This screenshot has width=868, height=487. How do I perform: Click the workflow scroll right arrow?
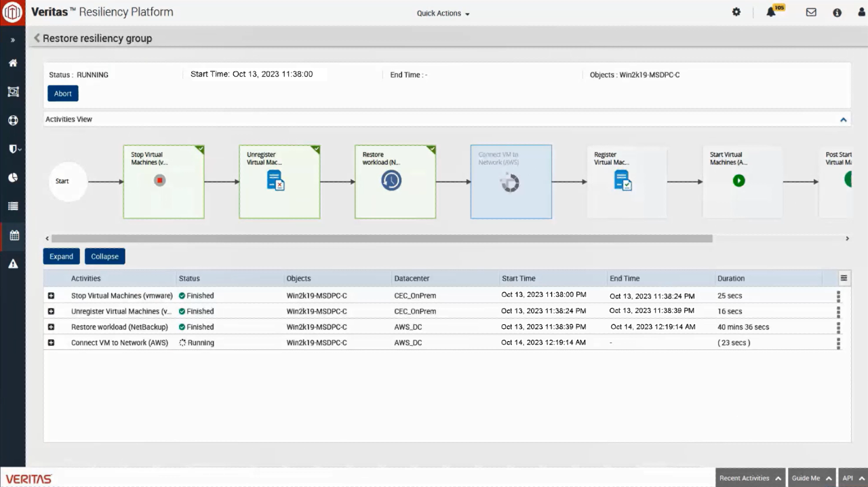848,239
